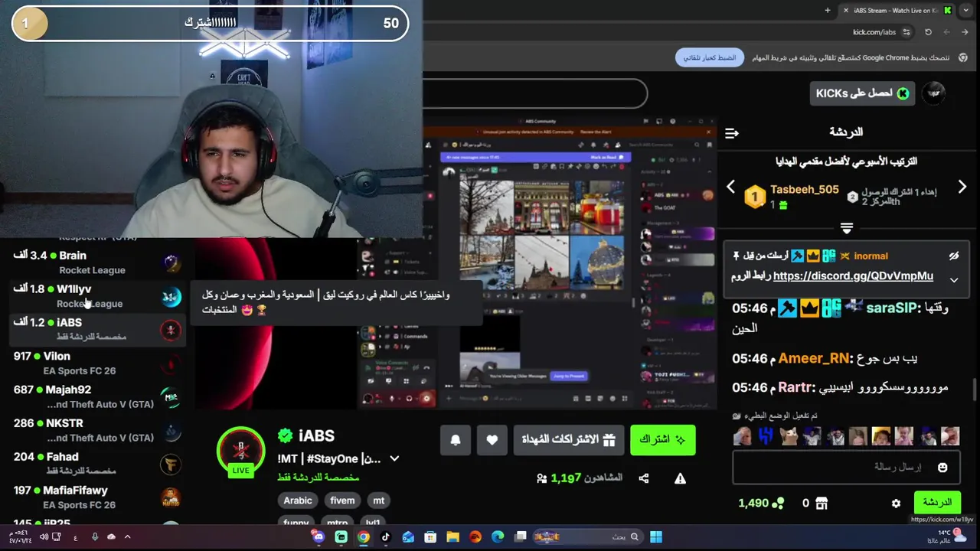Click the share icon near viewer count
This screenshot has width=980, height=551.
point(644,478)
